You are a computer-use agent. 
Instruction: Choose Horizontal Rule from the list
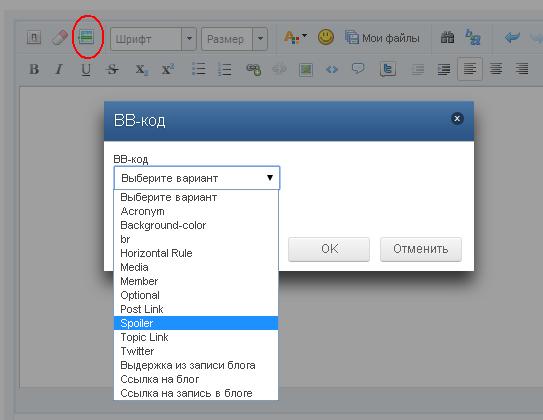[x=196, y=253]
